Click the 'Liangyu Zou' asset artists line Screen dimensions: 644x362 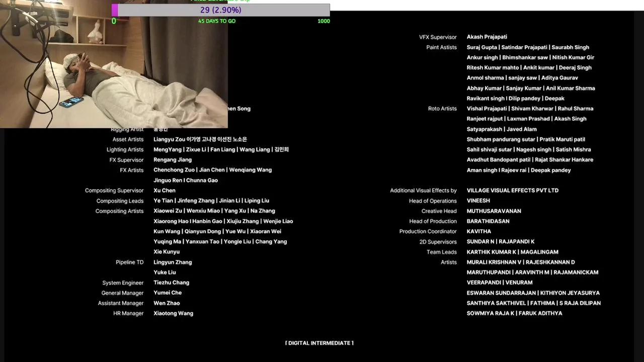(x=200, y=139)
